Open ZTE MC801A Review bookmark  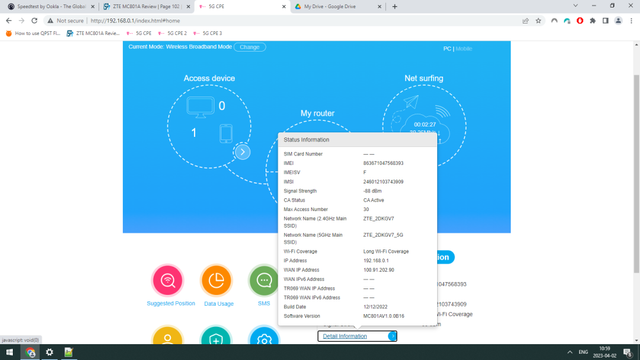pyautogui.click(x=93, y=33)
